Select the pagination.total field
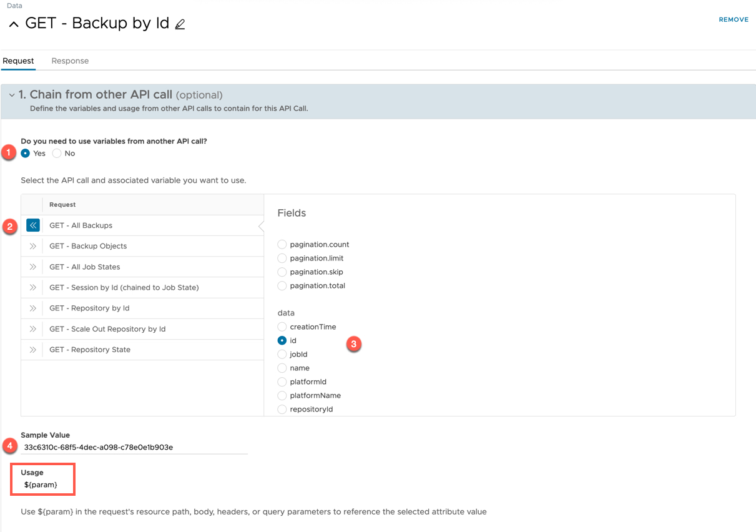This screenshot has height=532, width=756. click(x=282, y=286)
